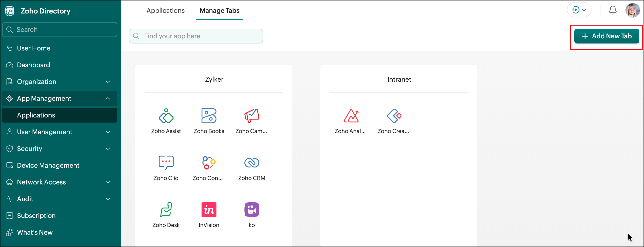Open the notifications bell
644x247 pixels.
coord(613,10)
